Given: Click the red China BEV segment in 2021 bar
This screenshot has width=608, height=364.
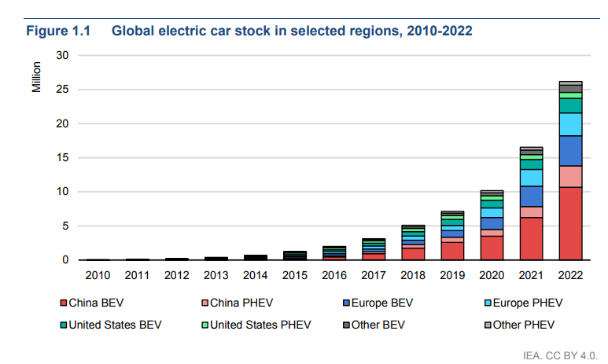Looking at the screenshot, I should tap(532, 239).
